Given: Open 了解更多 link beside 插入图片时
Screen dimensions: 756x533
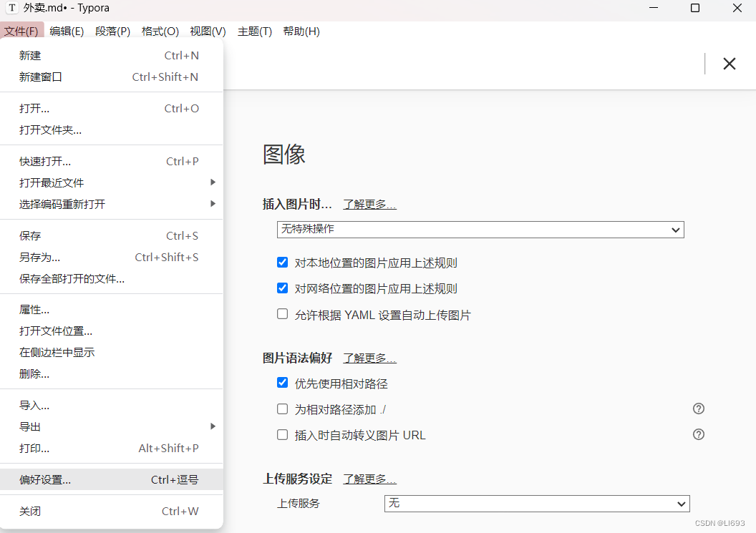Looking at the screenshot, I should click(x=369, y=205).
